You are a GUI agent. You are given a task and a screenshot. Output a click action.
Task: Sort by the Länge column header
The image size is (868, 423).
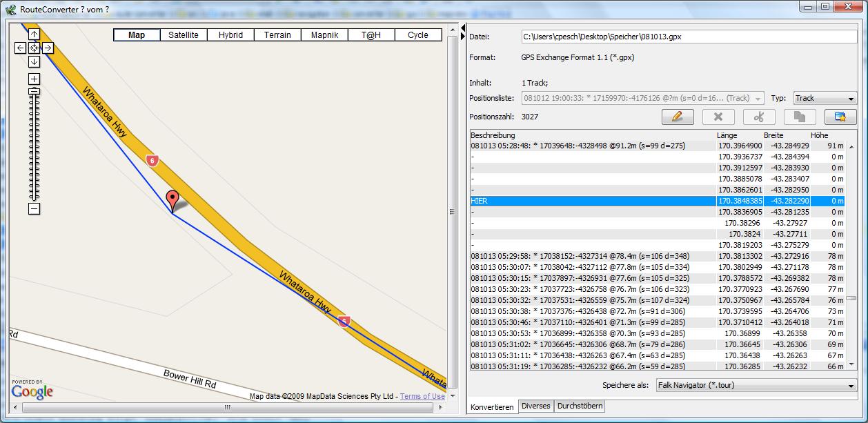click(x=739, y=135)
